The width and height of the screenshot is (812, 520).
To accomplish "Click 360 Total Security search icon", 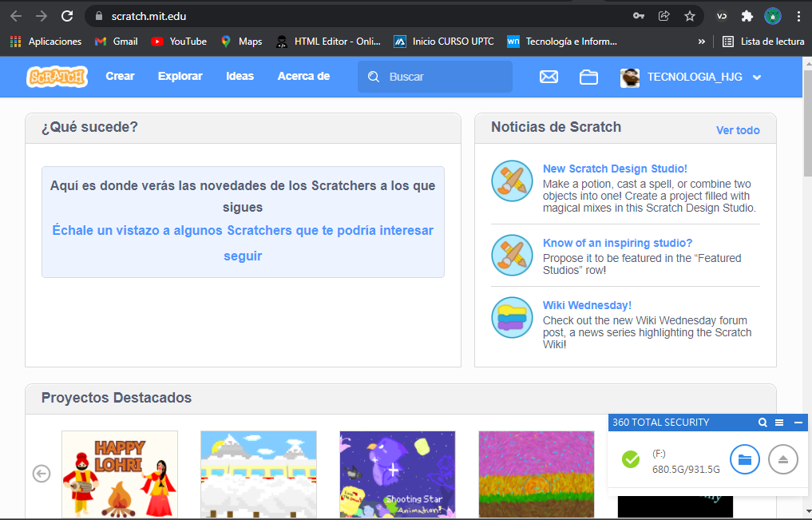I will pyautogui.click(x=762, y=423).
